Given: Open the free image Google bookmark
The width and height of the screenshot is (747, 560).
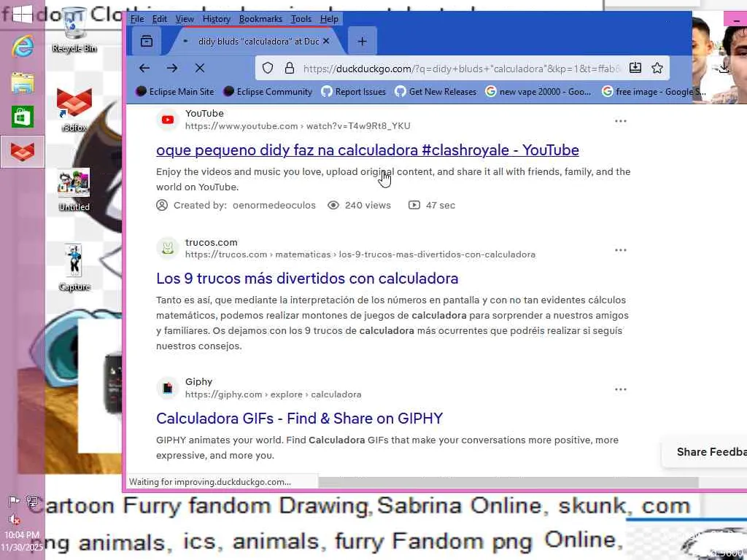Looking at the screenshot, I should coord(654,91).
